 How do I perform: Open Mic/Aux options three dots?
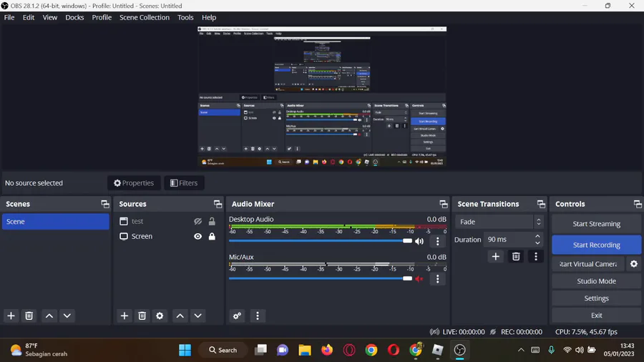[x=437, y=279]
